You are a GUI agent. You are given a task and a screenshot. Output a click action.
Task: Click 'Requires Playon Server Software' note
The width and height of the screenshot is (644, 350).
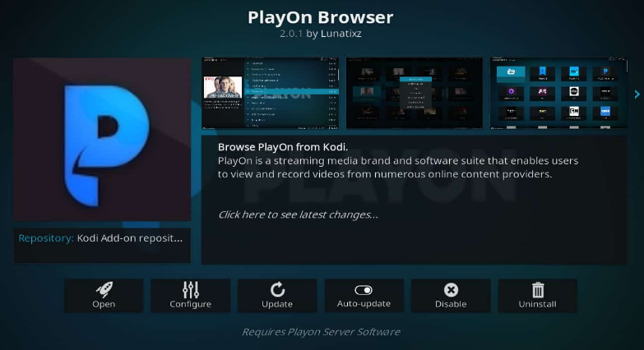321,332
